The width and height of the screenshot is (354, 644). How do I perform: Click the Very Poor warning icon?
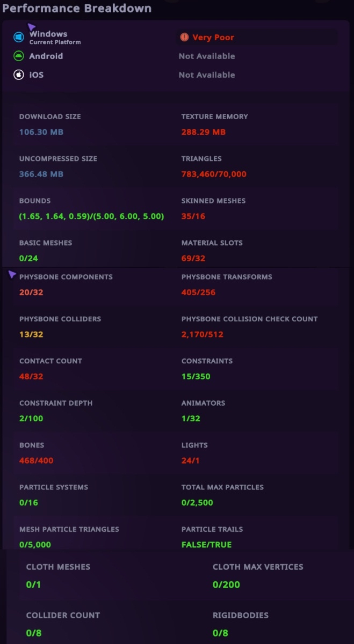(x=185, y=37)
